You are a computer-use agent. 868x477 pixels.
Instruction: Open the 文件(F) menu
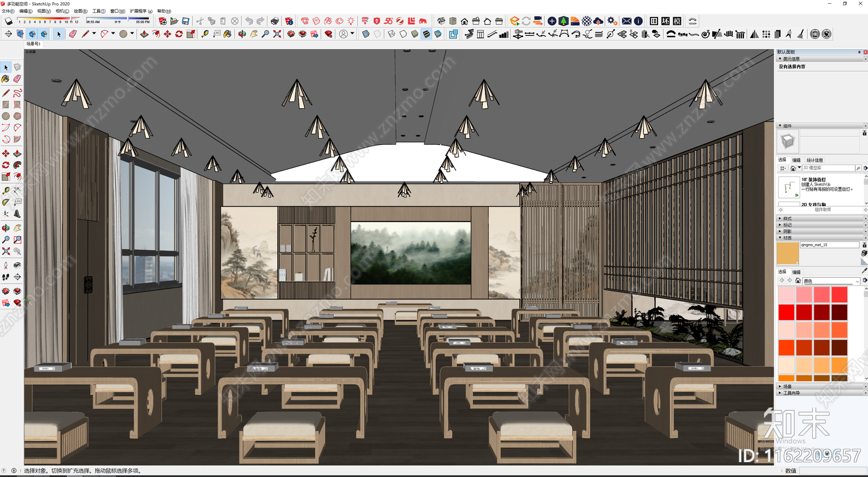click(8, 11)
